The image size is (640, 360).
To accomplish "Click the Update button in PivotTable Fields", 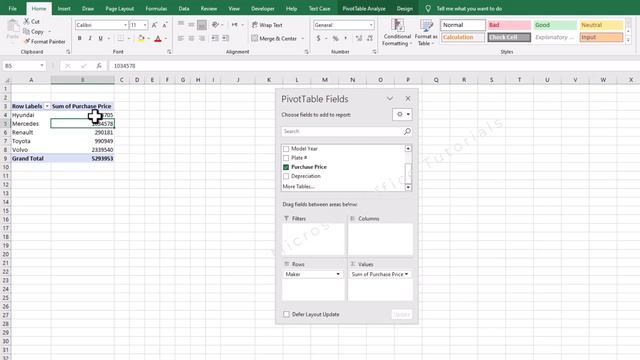I will (x=402, y=314).
